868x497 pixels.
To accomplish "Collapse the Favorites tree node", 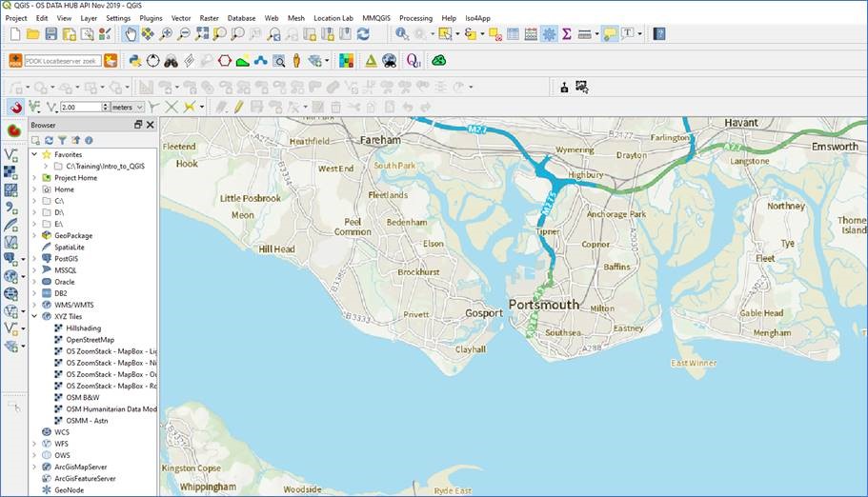I will pos(34,154).
